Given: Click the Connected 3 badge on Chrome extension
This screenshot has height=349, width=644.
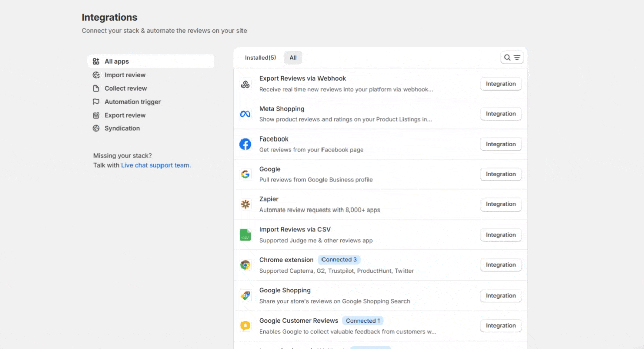Looking at the screenshot, I should (x=339, y=260).
